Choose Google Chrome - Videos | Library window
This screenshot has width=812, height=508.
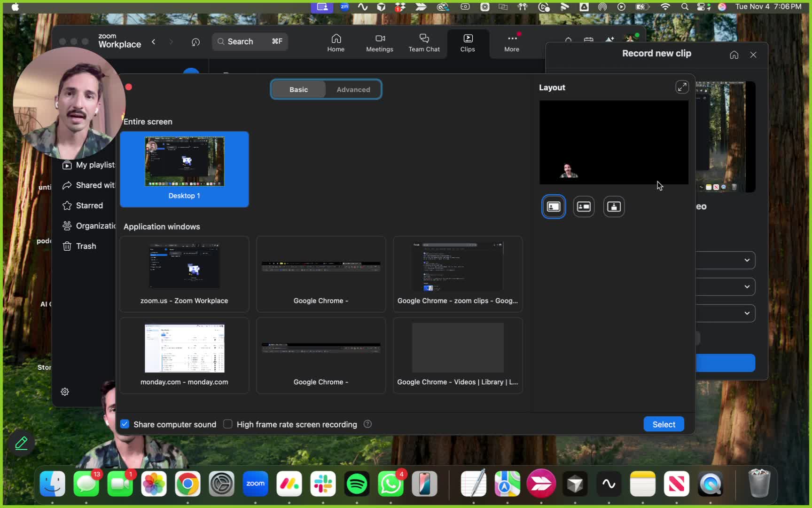point(458,356)
